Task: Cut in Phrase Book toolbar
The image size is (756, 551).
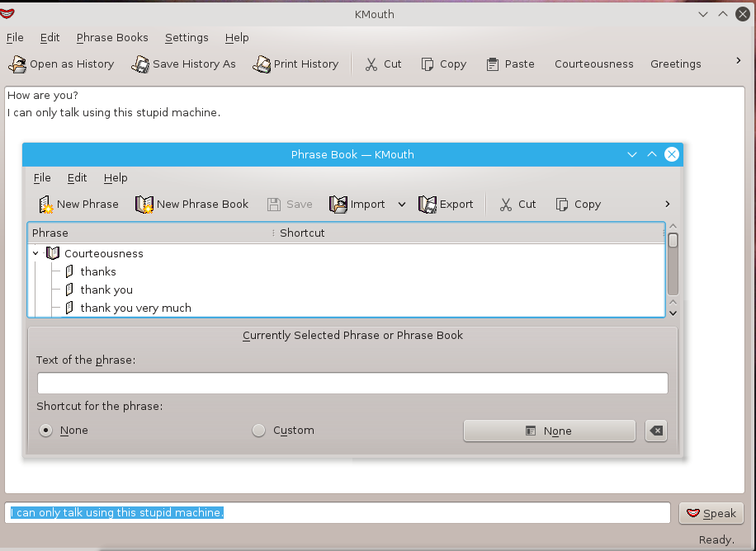Action: coord(517,205)
